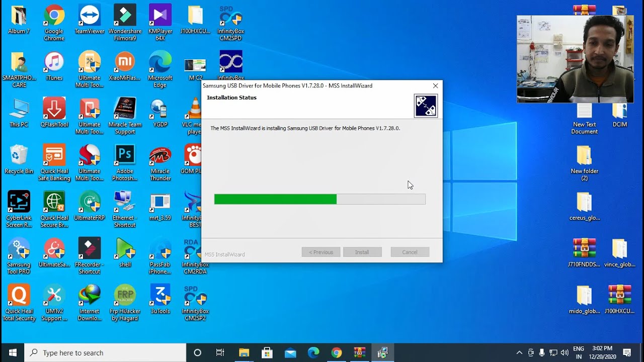
Task: Select the Miracle Thunder icon
Action: pyautogui.click(x=160, y=163)
